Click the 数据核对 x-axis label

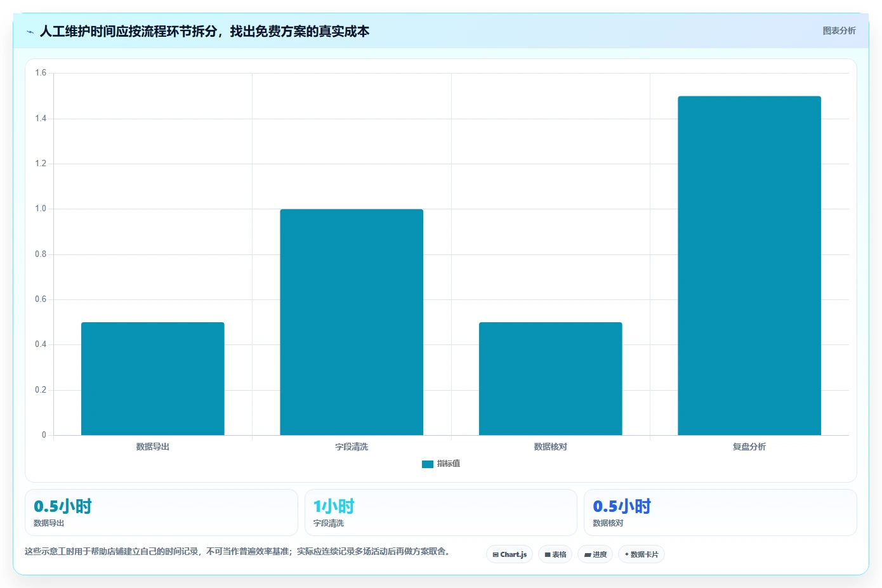551,447
